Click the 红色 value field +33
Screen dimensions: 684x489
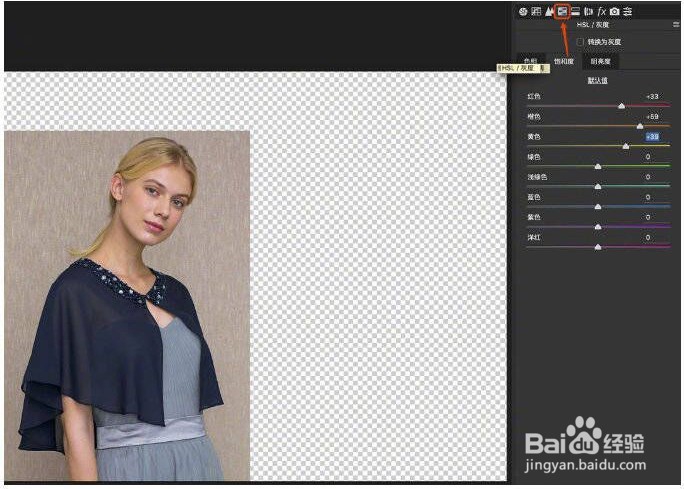click(x=652, y=96)
